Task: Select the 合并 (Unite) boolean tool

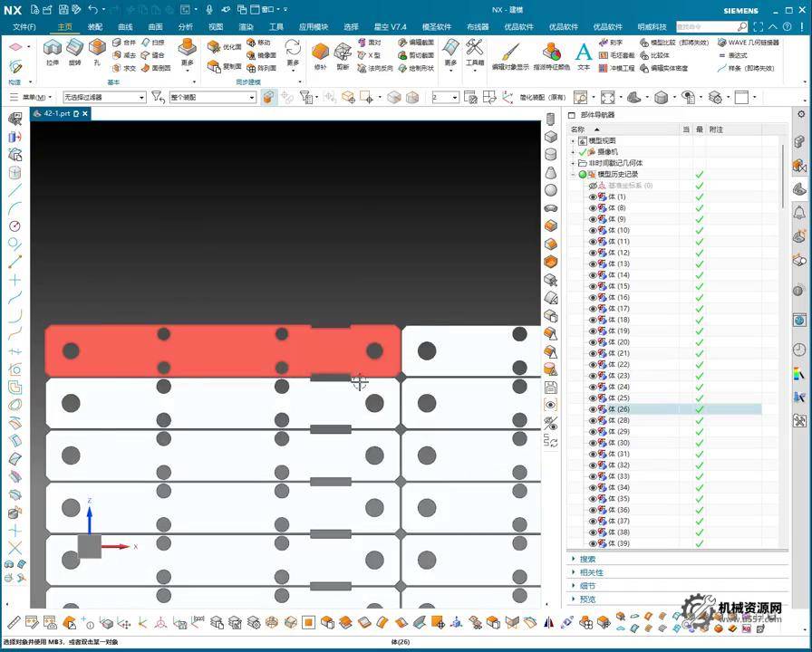Action: (124, 43)
